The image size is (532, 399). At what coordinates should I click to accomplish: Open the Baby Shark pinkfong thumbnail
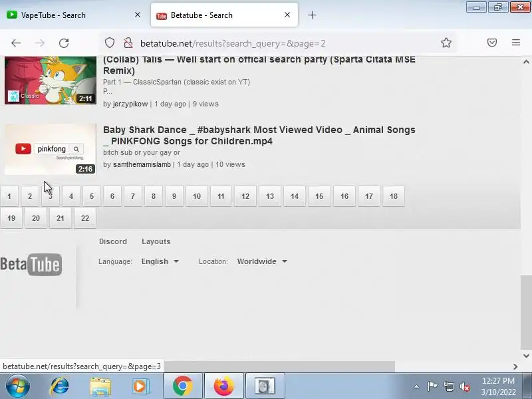pos(51,149)
